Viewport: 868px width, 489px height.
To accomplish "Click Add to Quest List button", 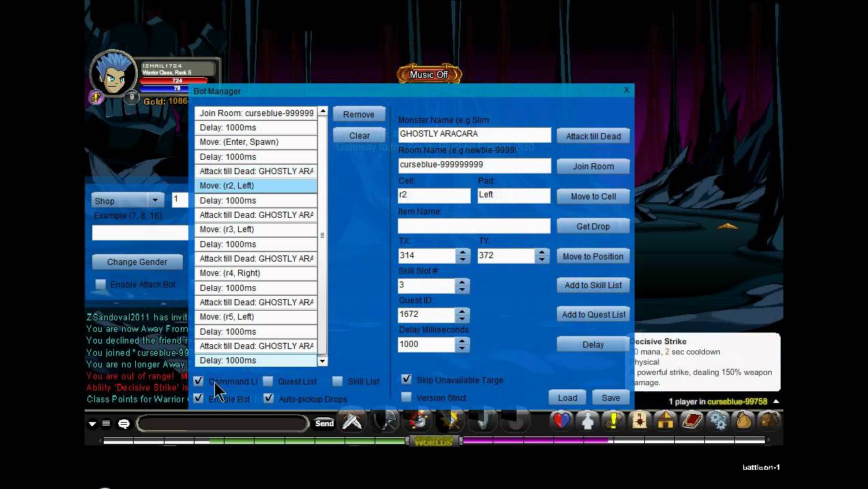I will click(593, 314).
